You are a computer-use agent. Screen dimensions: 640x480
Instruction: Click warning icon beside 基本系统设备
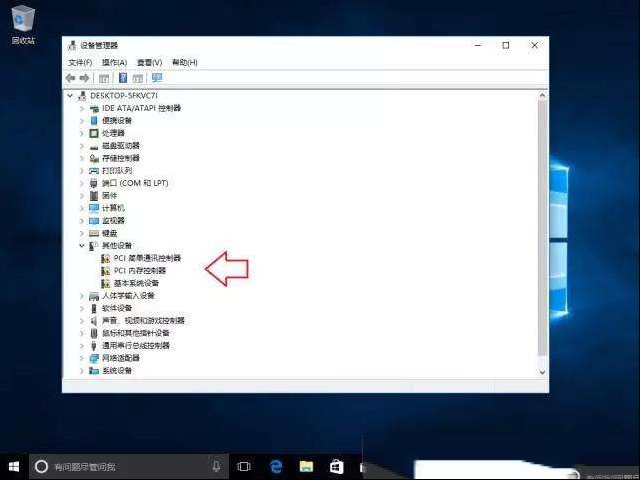tap(105, 283)
